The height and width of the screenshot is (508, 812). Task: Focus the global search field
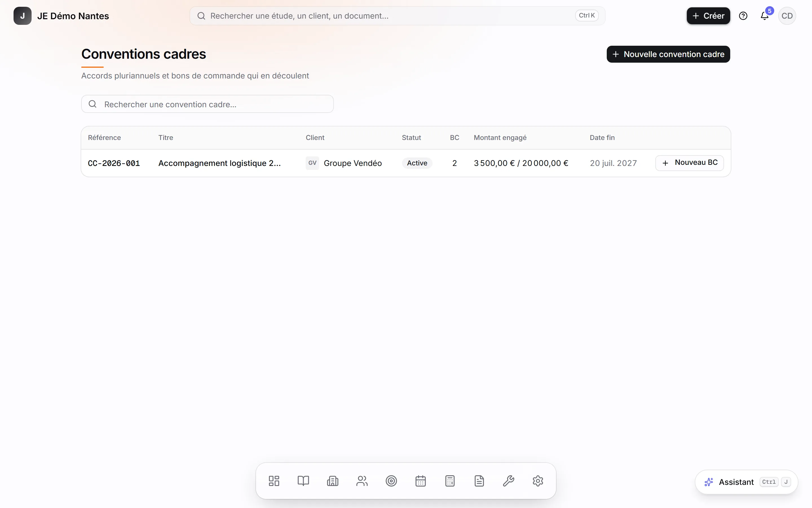pos(397,16)
